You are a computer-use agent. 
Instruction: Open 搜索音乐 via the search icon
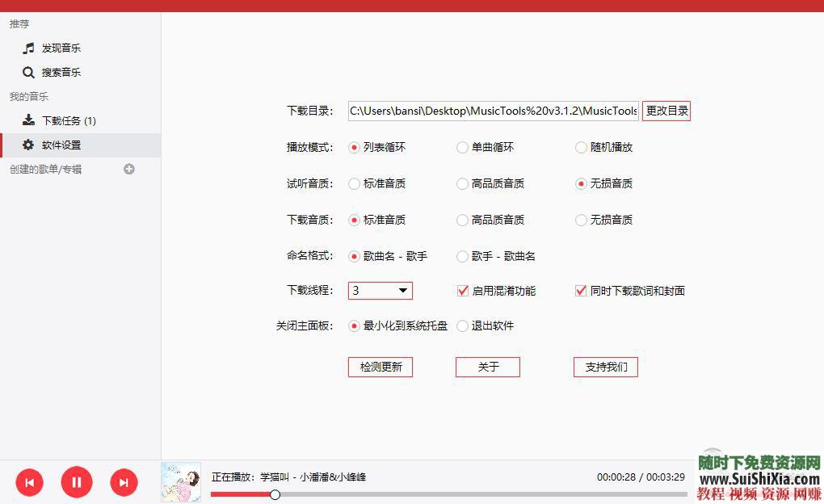(x=28, y=72)
